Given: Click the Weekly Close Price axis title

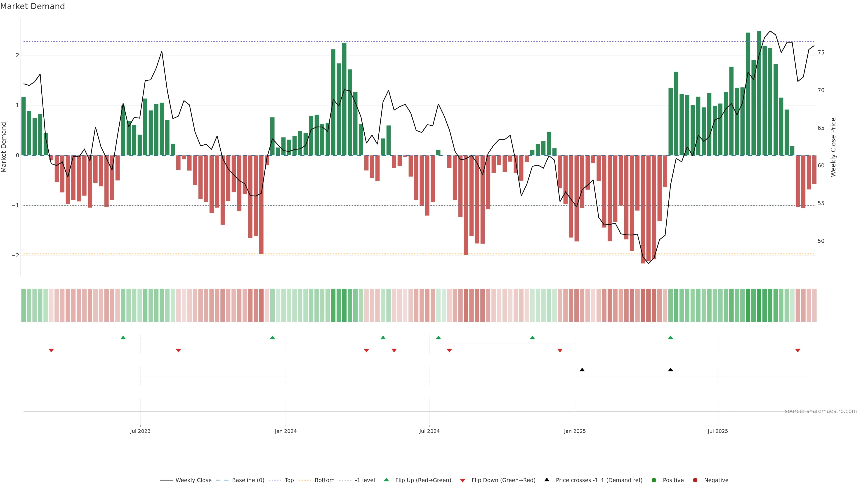Looking at the screenshot, I should (x=833, y=147).
